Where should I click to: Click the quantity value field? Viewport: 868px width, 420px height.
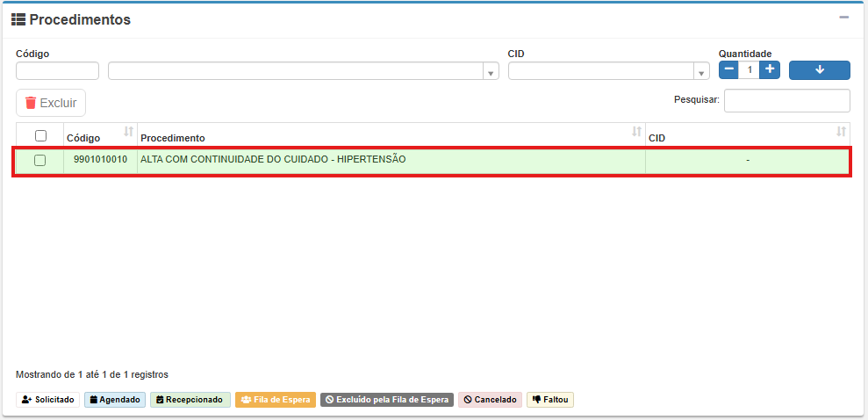pyautogui.click(x=750, y=69)
